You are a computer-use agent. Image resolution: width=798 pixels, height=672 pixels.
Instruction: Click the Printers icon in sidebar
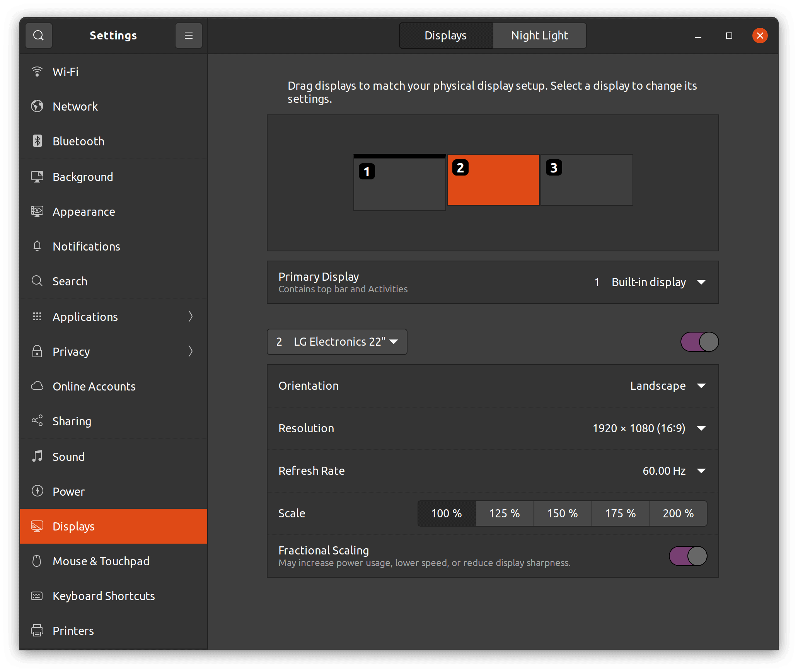37,630
